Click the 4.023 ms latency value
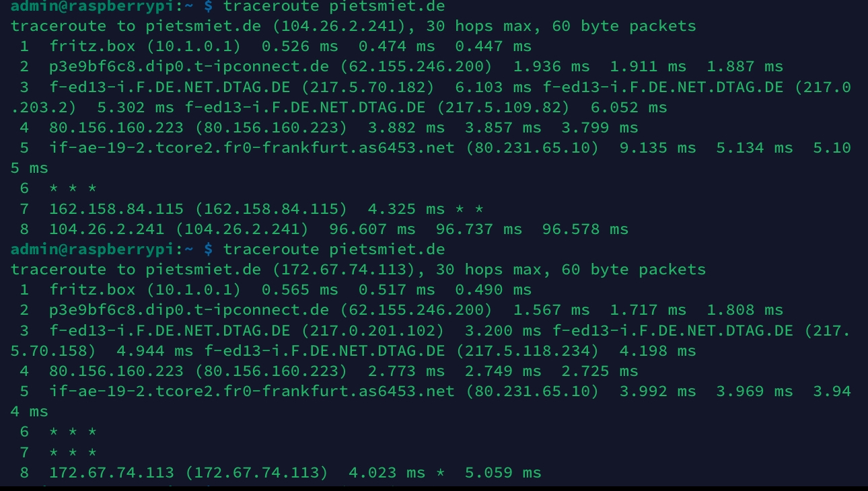868x491 pixels. coord(387,472)
